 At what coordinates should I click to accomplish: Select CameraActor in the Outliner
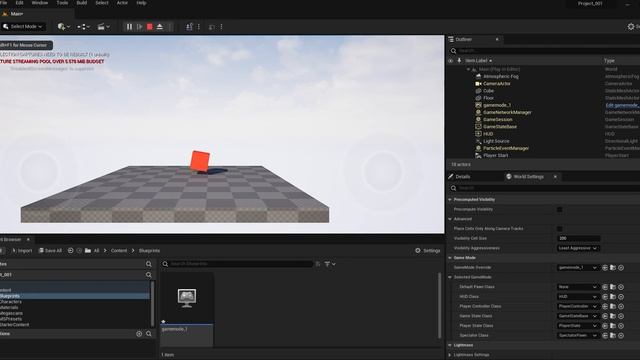[x=497, y=84]
